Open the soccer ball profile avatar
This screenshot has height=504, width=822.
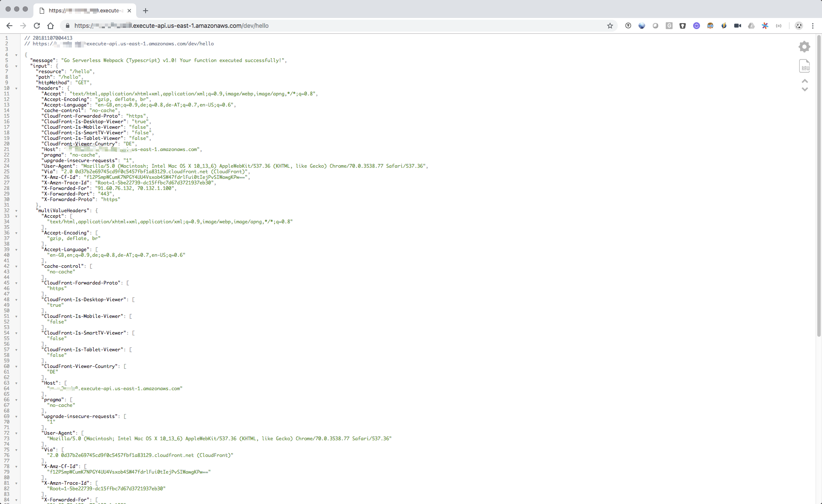click(798, 26)
